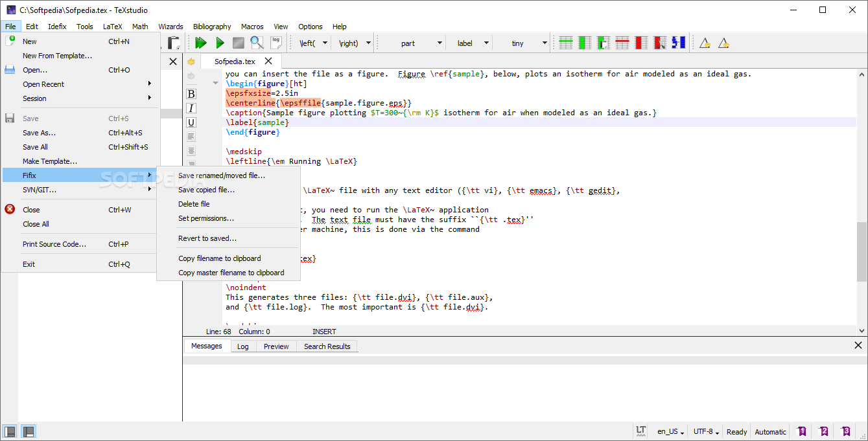Click the go-back yellow arrow icon
This screenshot has width=868, height=441.
191,62
